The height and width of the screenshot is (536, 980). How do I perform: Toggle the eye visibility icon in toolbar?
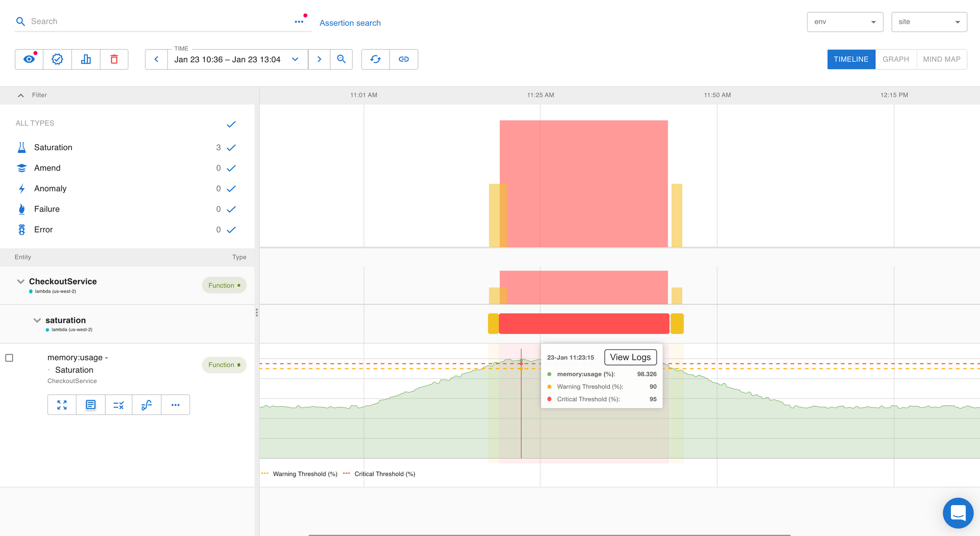point(29,59)
